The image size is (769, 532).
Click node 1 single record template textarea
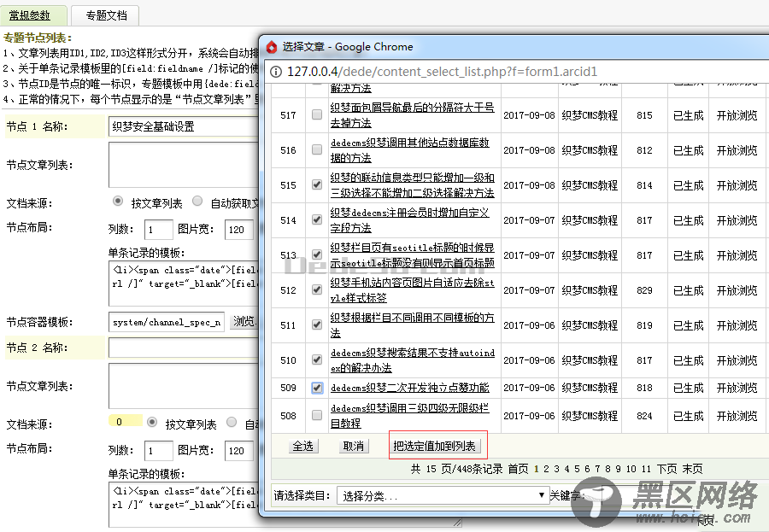coord(184,284)
